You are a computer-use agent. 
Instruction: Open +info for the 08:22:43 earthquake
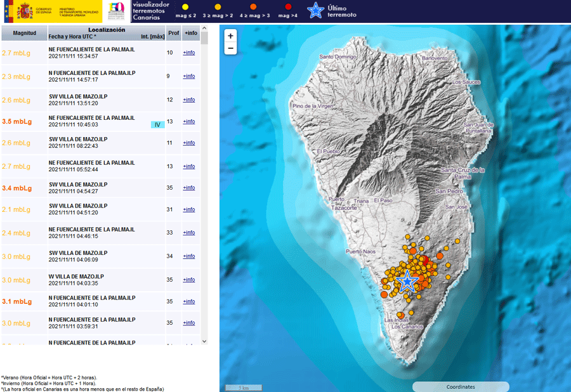188,143
